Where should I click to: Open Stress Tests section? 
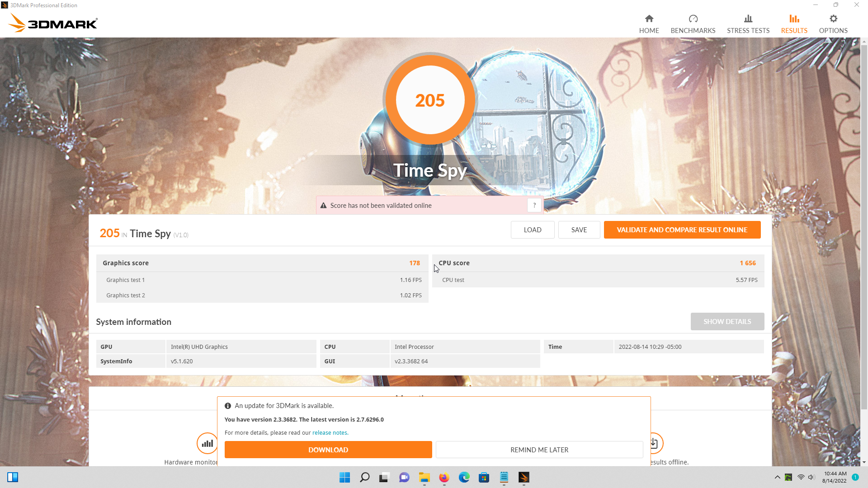(748, 23)
